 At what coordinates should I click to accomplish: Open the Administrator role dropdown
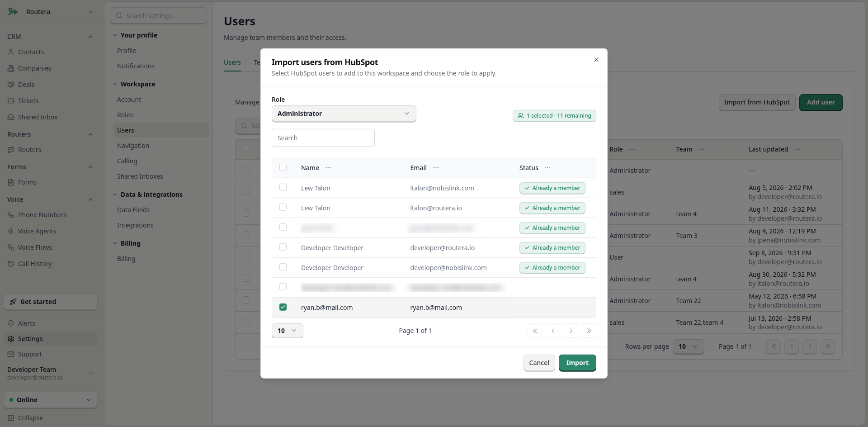(344, 114)
